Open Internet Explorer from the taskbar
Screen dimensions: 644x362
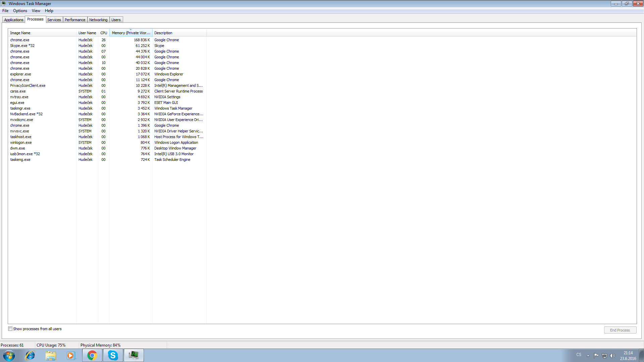click(x=30, y=355)
